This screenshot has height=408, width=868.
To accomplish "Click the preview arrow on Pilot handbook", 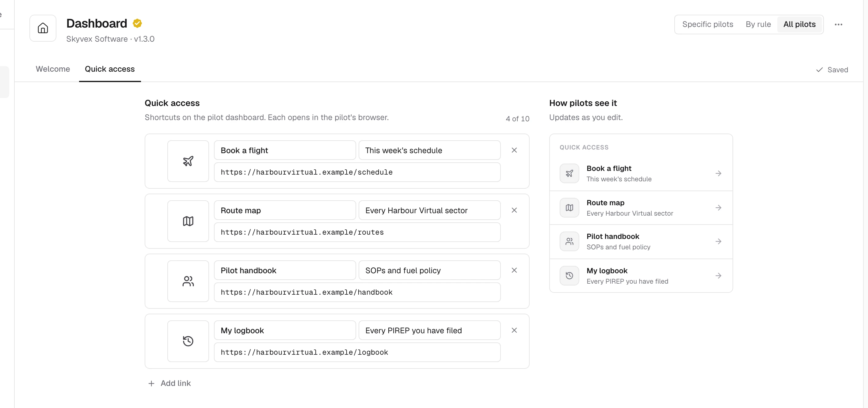I will pos(718,241).
